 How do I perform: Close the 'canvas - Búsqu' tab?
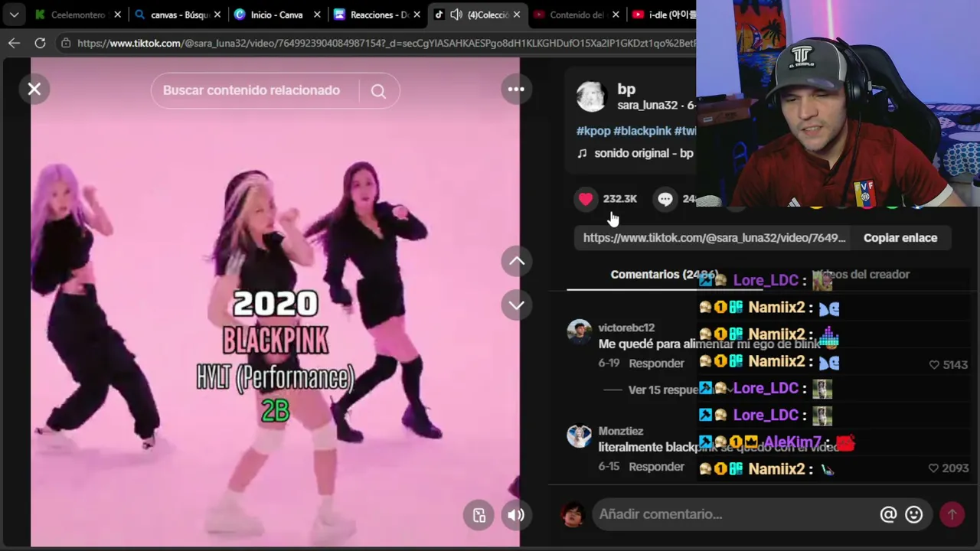pos(217,15)
